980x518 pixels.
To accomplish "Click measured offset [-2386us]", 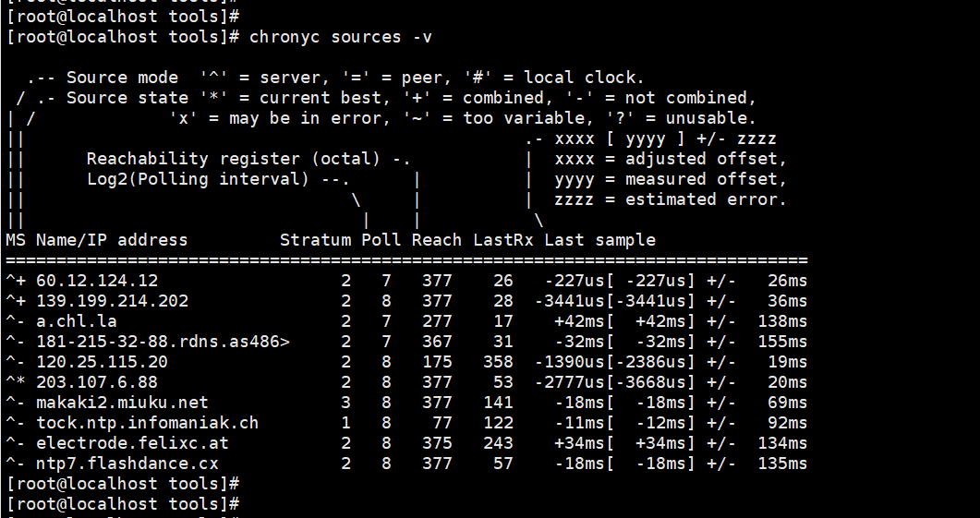I will [650, 362].
